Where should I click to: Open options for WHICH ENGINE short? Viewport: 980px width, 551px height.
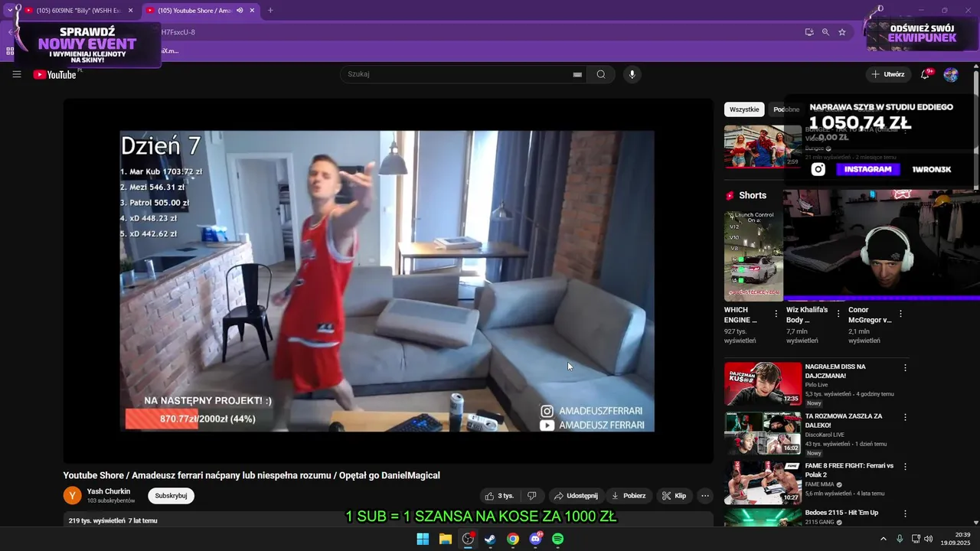click(776, 314)
